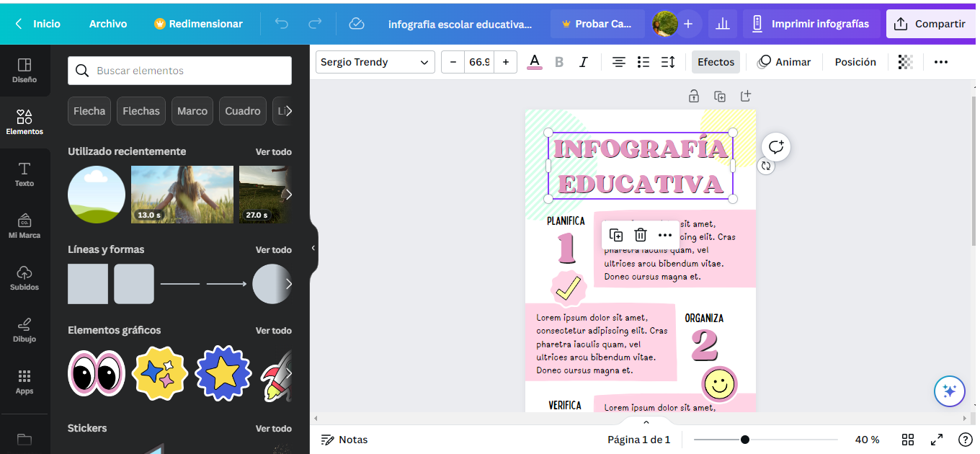The width and height of the screenshot is (980, 454).
Task: Open the Elementos sidebar panel
Action: 24,123
